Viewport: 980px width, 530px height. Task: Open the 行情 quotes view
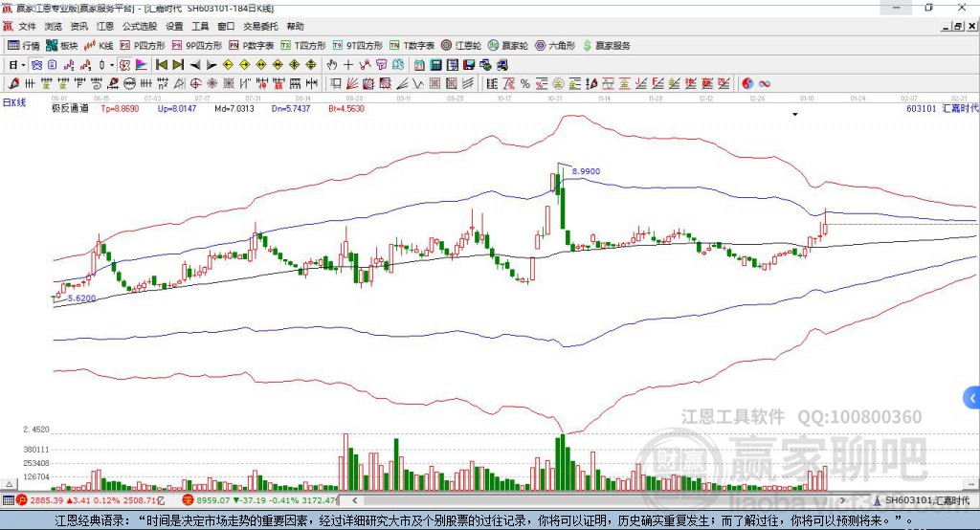pyautogui.click(x=23, y=46)
